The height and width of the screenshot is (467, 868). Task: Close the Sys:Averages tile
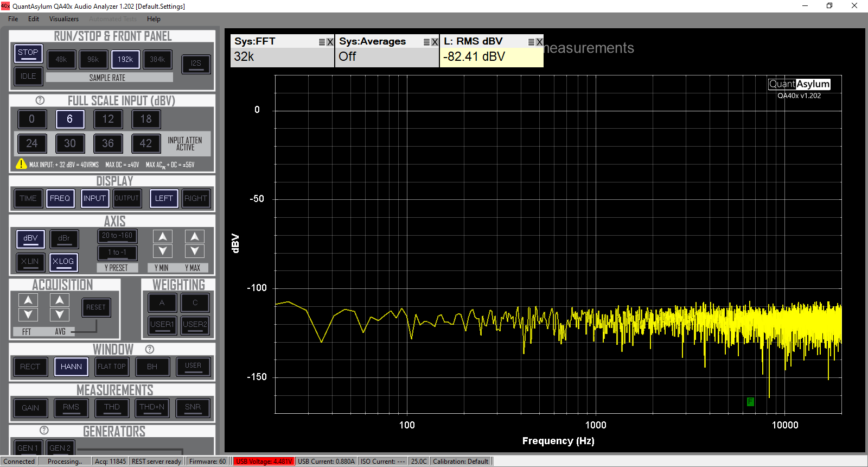pyautogui.click(x=435, y=42)
